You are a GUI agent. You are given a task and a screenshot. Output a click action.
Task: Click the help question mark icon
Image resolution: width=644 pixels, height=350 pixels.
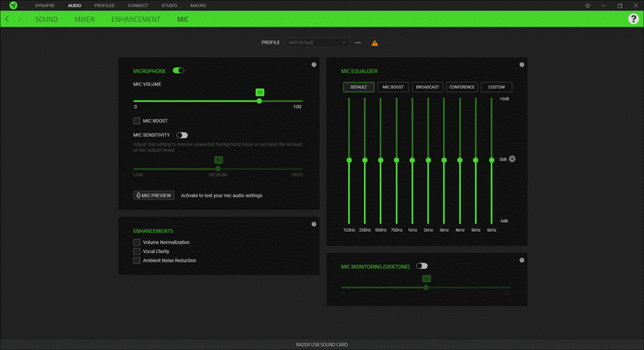click(x=633, y=19)
